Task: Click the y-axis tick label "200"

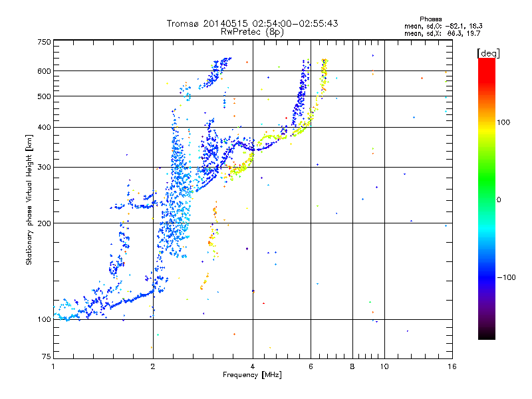Action: point(44,223)
